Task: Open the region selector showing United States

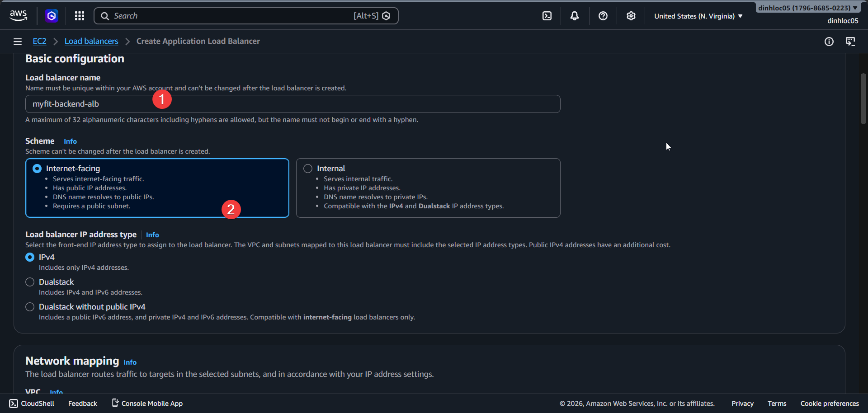Action: pyautogui.click(x=698, y=16)
